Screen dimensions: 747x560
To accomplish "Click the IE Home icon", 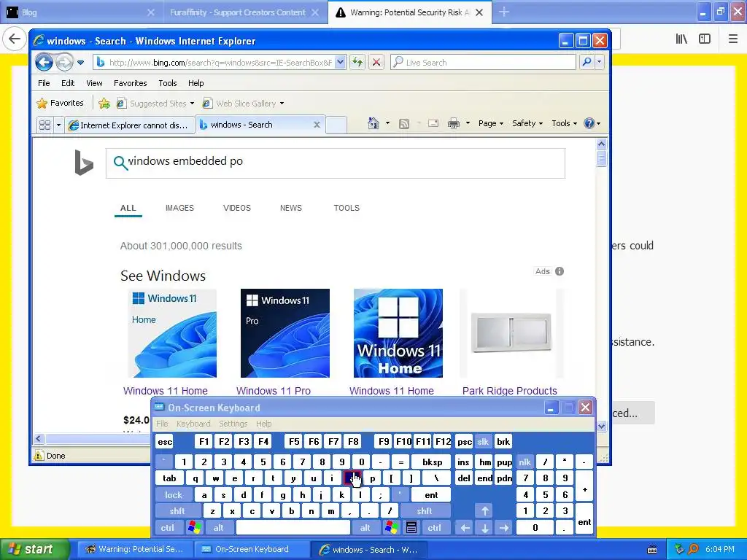I will coord(373,123).
